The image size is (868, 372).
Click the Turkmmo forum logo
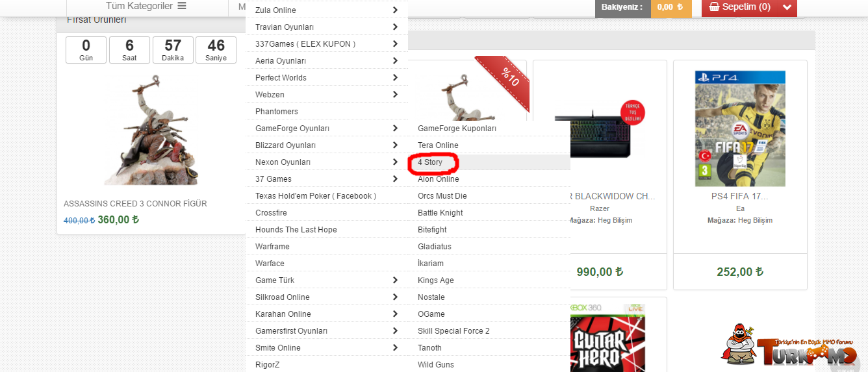789,345
